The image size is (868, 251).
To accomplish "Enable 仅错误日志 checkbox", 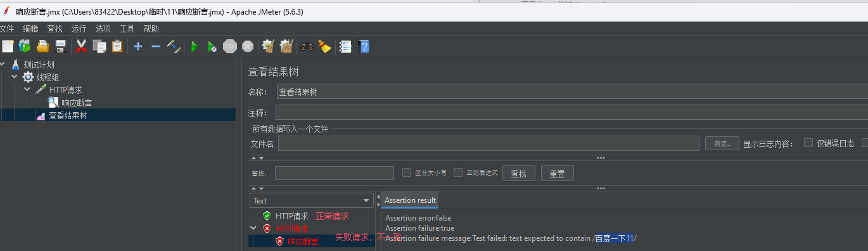I will pos(808,143).
